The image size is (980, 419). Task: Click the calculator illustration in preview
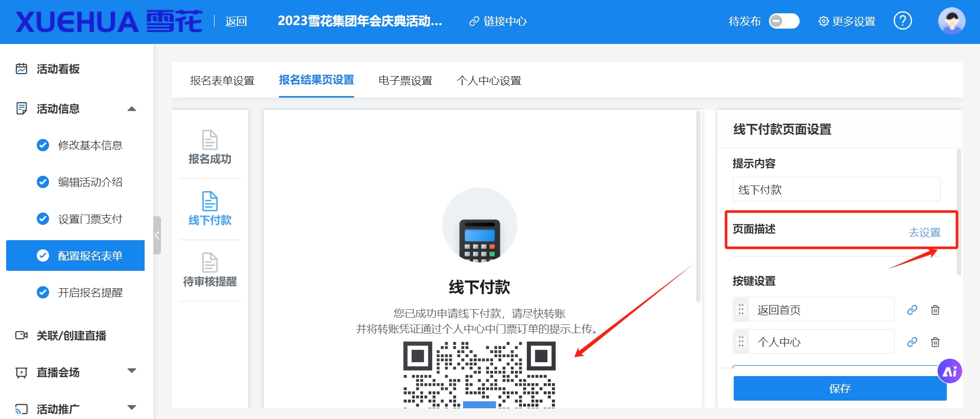480,225
